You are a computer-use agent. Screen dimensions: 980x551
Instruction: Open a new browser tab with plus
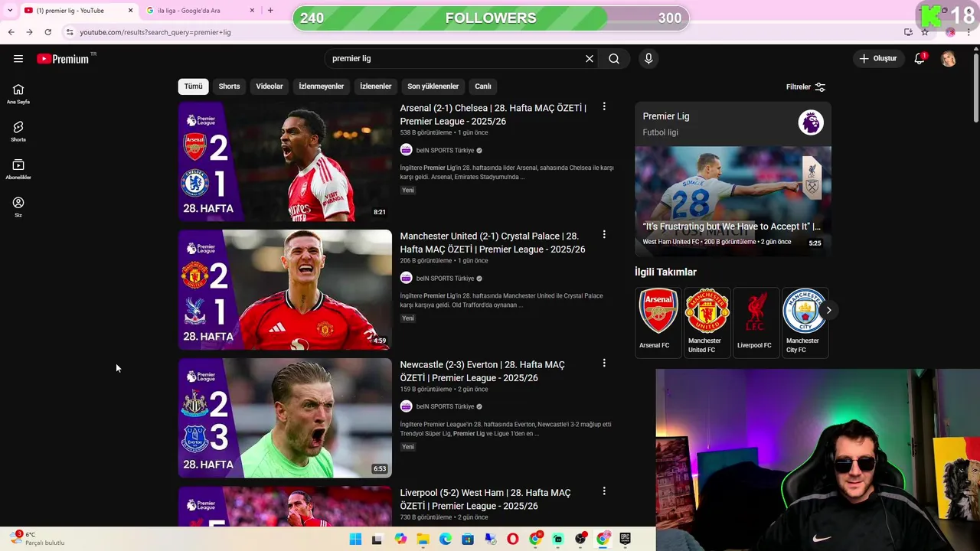[x=270, y=11]
